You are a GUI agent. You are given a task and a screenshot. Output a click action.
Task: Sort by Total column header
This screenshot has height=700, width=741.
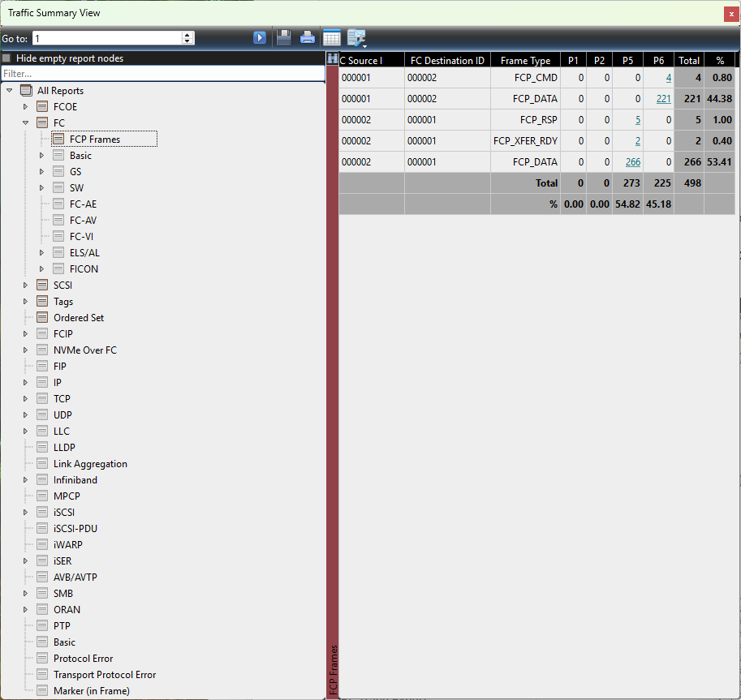click(689, 61)
